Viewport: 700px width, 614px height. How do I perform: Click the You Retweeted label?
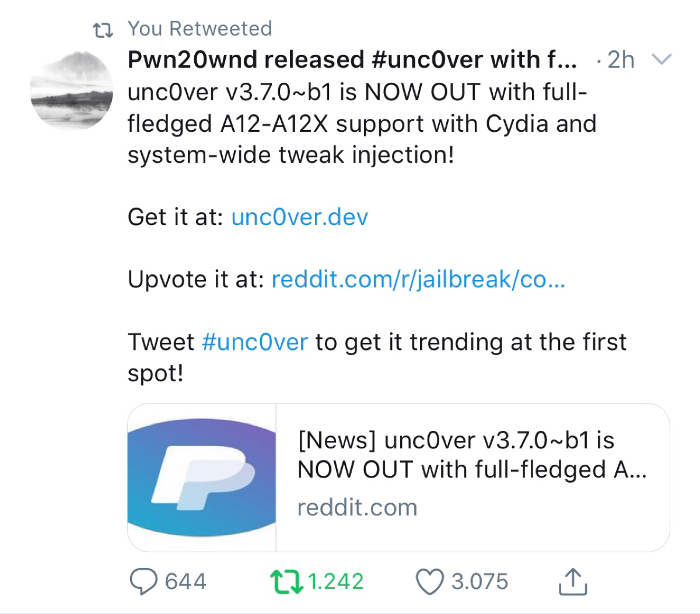click(199, 29)
